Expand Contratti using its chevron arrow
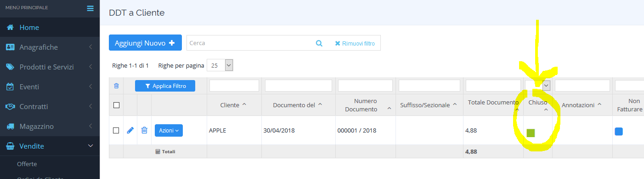This screenshot has width=644, height=179. click(x=90, y=107)
